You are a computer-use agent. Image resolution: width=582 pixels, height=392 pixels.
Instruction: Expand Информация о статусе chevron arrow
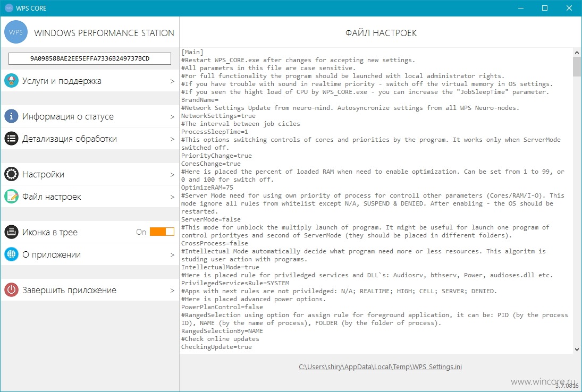point(172,116)
